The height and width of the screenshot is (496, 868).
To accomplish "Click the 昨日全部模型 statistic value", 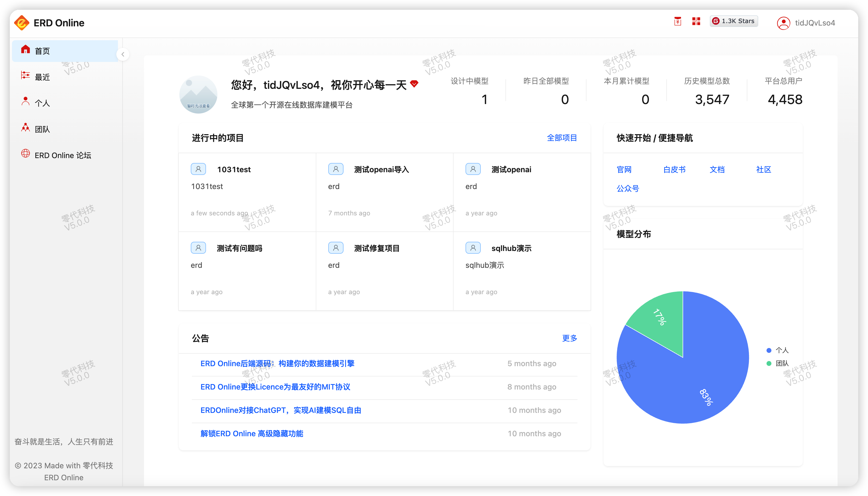I will pyautogui.click(x=565, y=99).
